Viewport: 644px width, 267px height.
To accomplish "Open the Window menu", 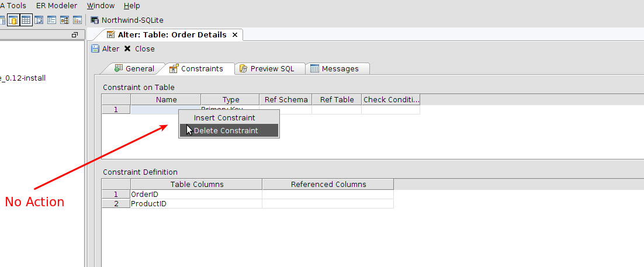I will [101, 6].
